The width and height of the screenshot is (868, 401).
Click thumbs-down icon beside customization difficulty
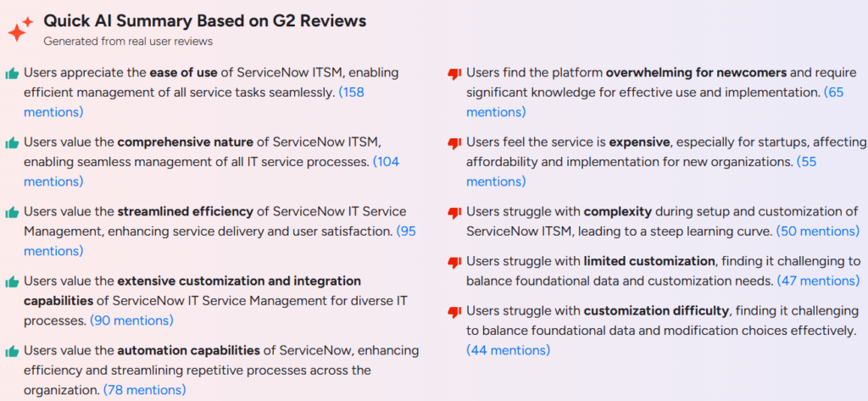point(454,312)
